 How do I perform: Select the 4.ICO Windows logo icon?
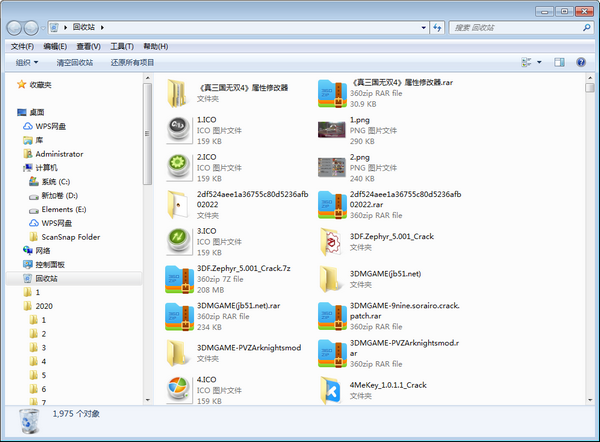click(179, 390)
